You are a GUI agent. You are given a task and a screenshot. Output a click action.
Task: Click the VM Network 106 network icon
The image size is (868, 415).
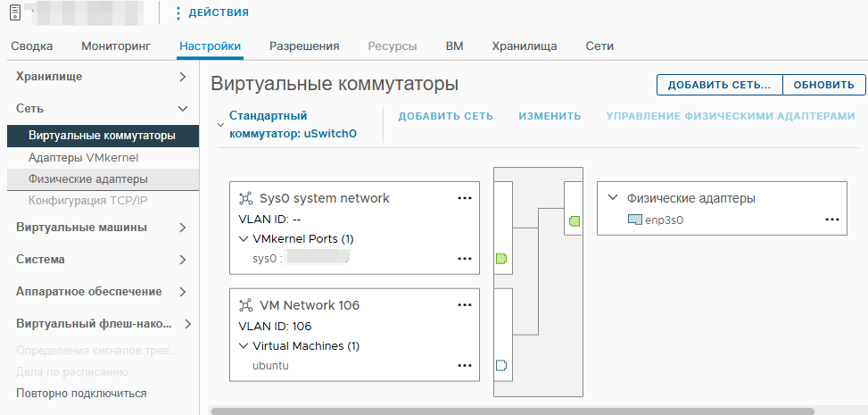pyautogui.click(x=245, y=305)
